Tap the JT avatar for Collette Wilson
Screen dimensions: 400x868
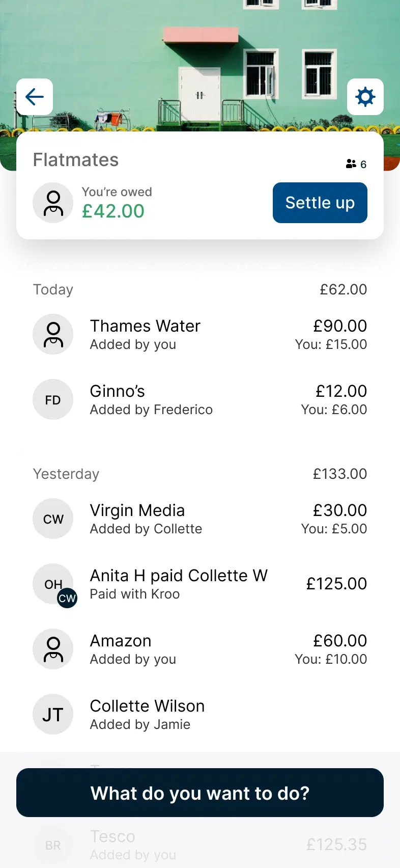53,714
